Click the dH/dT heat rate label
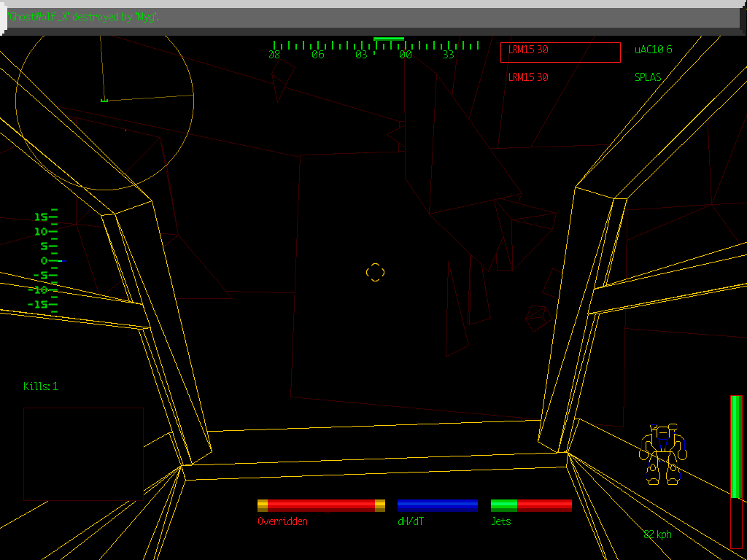Image resolution: width=747 pixels, height=560 pixels. (x=410, y=521)
